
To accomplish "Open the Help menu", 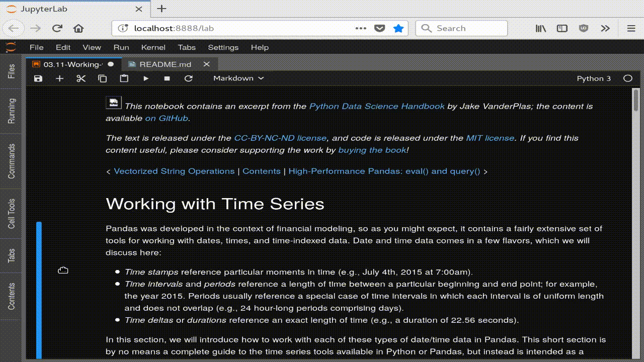I will [260, 47].
